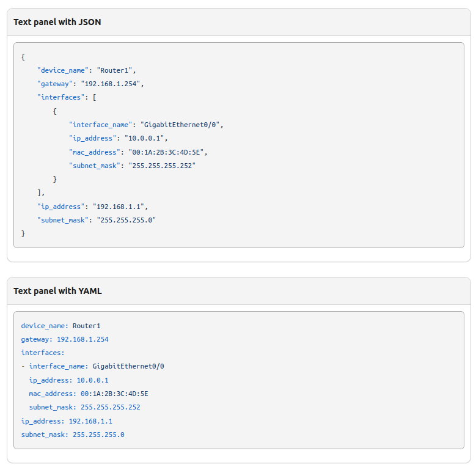Click the "gateway" key in the JSON panel
The width and height of the screenshot is (476, 470).
click(55, 84)
